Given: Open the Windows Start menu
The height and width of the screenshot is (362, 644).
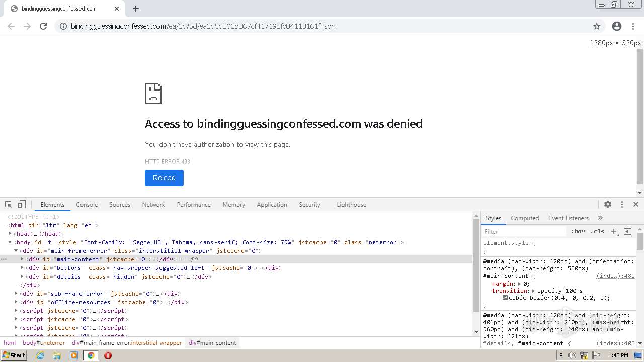Looking at the screenshot, I should click(14, 355).
